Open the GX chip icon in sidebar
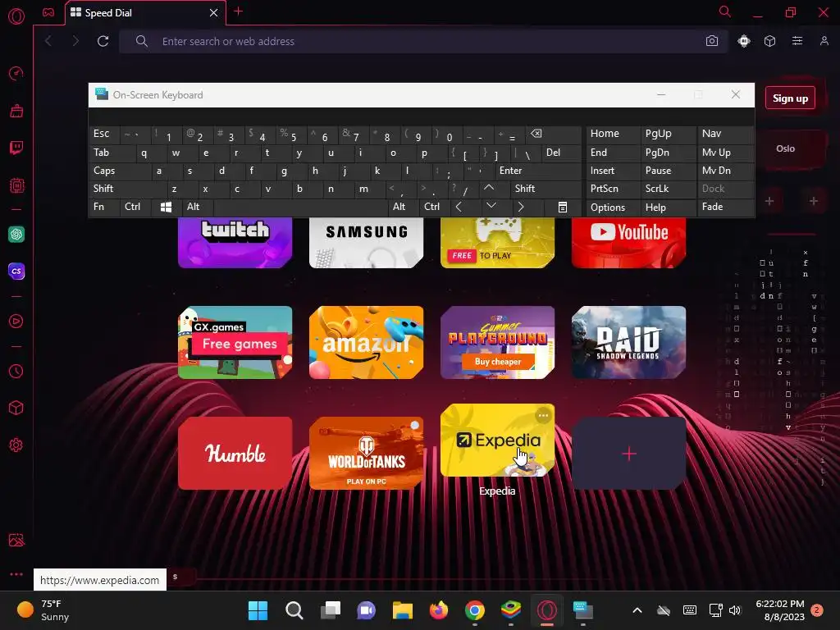 (16, 185)
